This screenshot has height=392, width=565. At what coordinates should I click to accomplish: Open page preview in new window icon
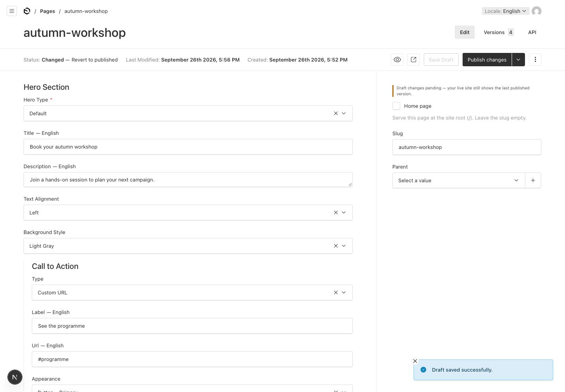pos(414,60)
